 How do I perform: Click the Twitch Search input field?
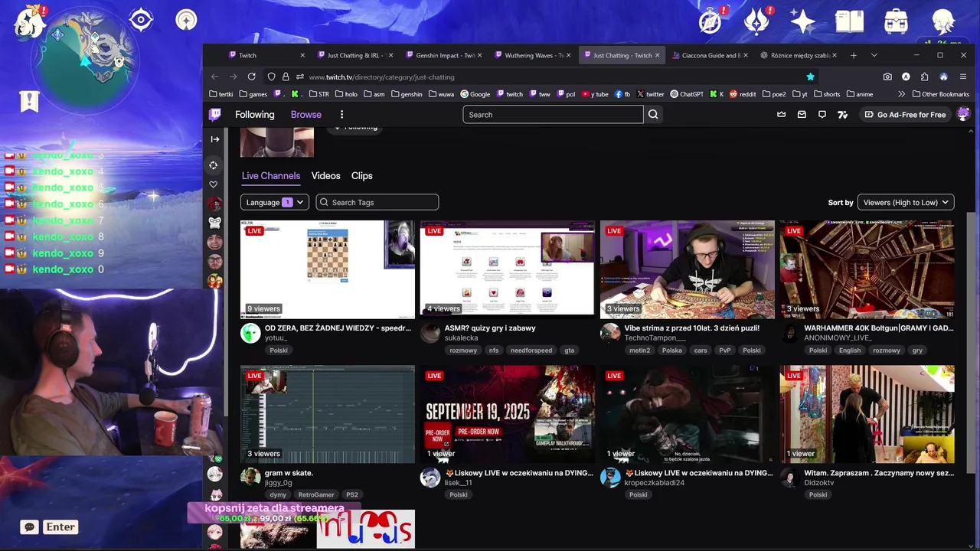click(553, 115)
